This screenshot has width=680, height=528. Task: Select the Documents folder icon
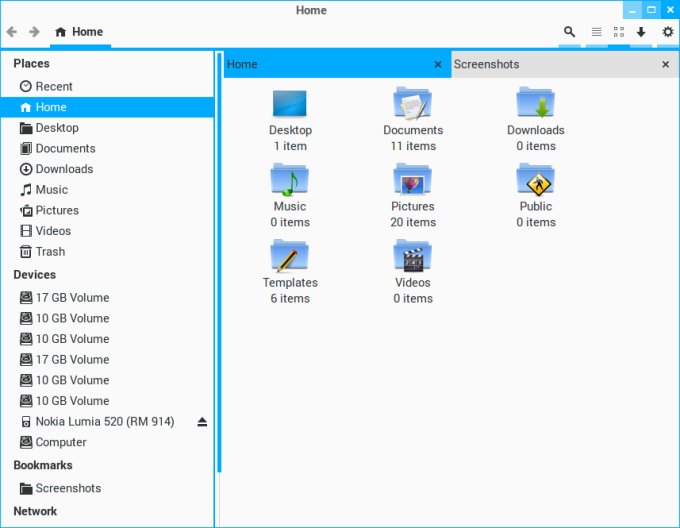point(412,103)
